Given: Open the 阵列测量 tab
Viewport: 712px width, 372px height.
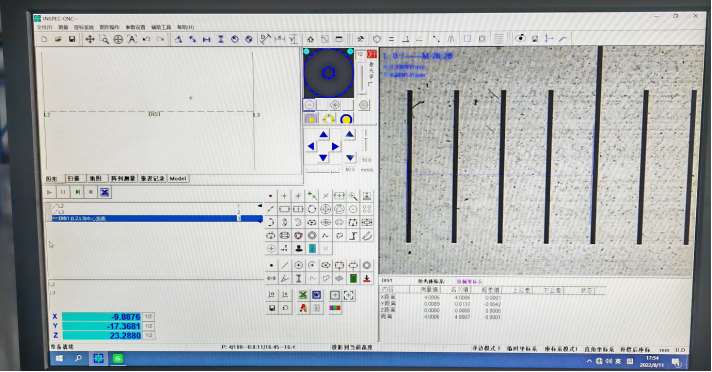Looking at the screenshot, I should [x=123, y=179].
